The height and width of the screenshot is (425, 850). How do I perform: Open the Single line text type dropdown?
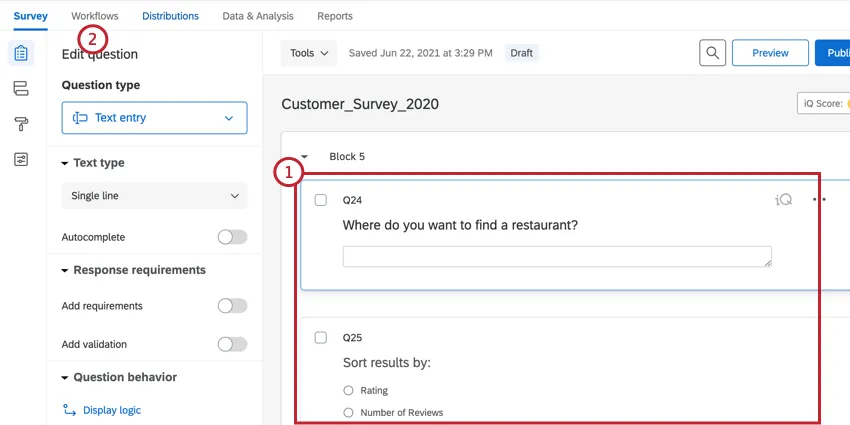[154, 196]
